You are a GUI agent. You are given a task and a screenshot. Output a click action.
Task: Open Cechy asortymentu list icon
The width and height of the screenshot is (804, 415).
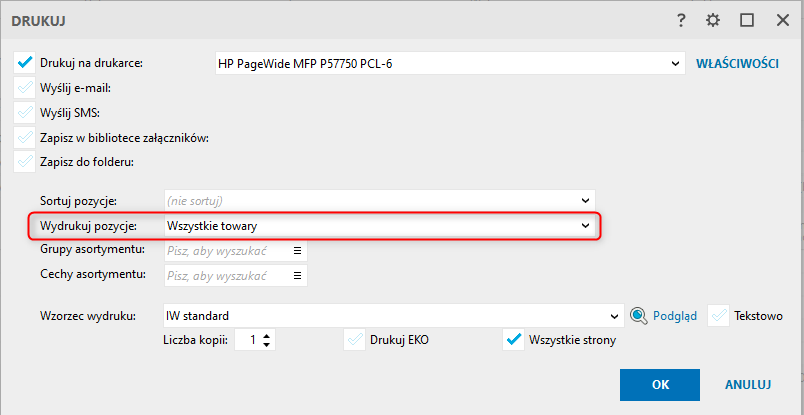pos(297,275)
